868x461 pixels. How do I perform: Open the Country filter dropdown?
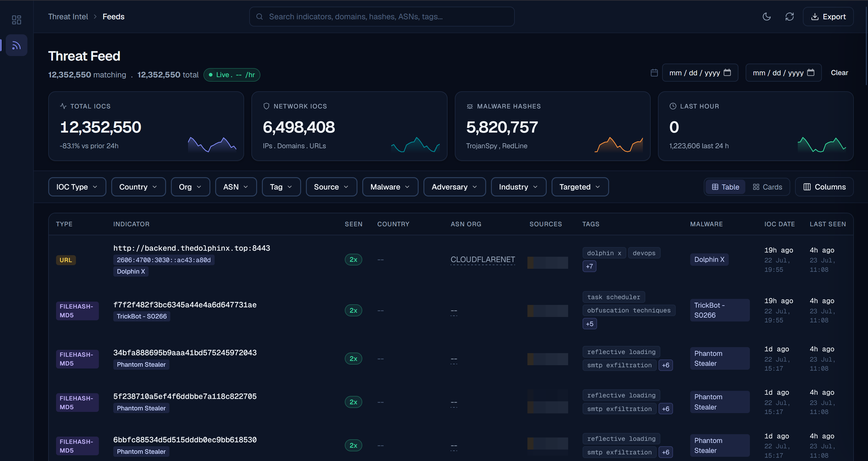pos(138,187)
